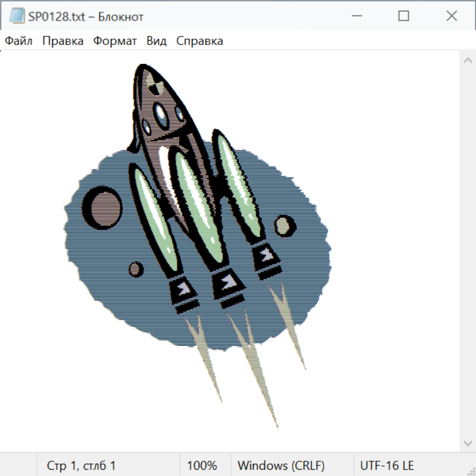Viewport: 476px width, 476px height.
Task: Open the Формат menu
Action: point(115,41)
